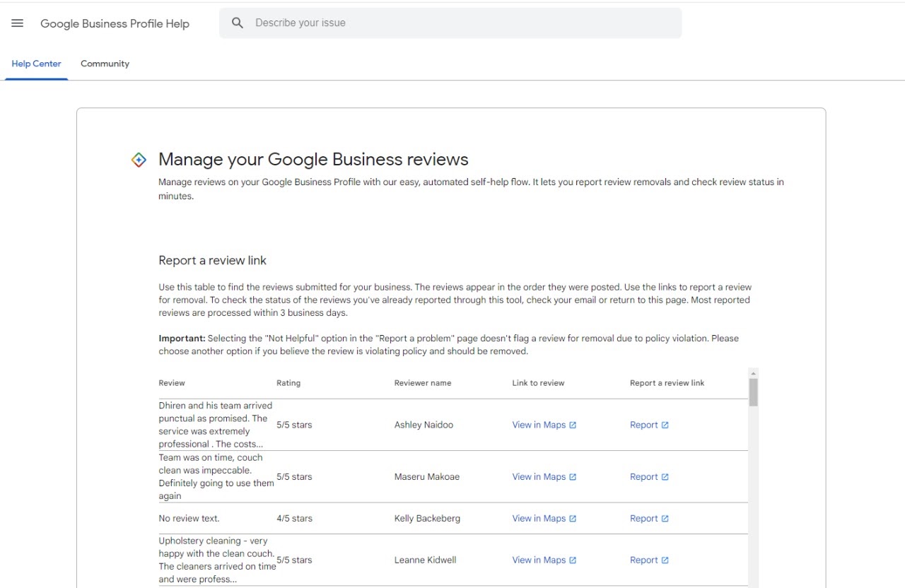Click the No review text. cell

pyautogui.click(x=189, y=518)
